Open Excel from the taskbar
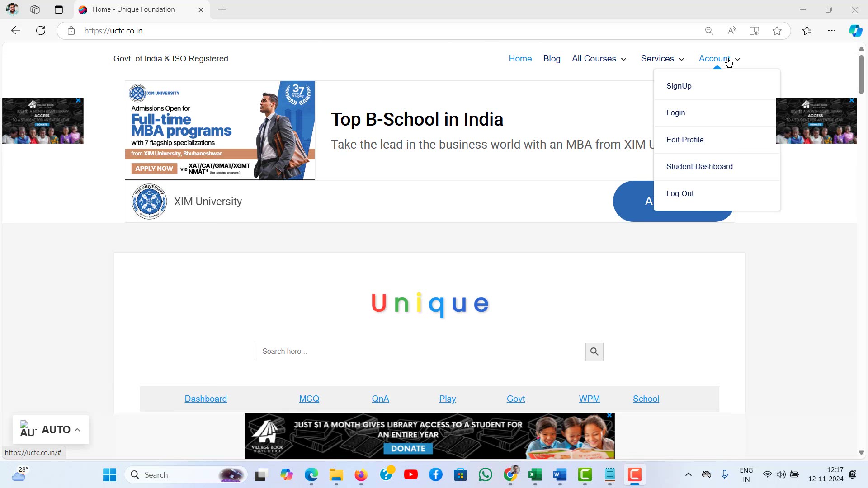The image size is (868, 488). 535,475
